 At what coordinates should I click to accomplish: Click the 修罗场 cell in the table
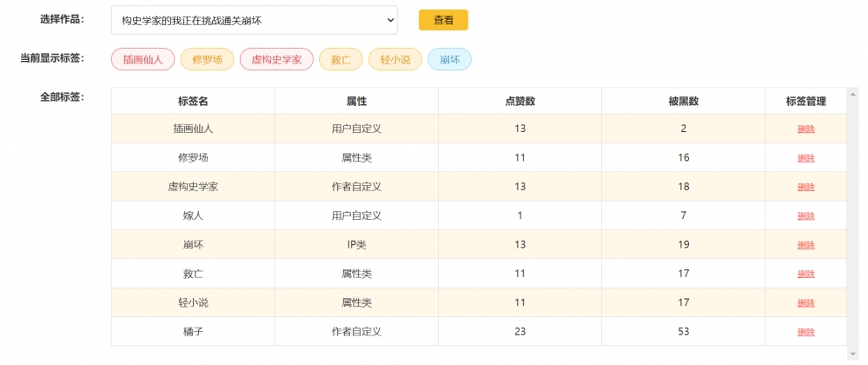tap(193, 157)
